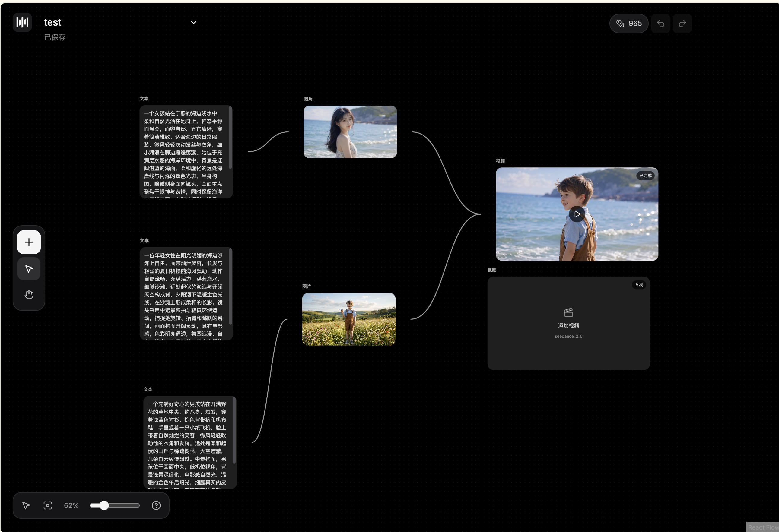Click the 添加视频 label

click(568, 326)
